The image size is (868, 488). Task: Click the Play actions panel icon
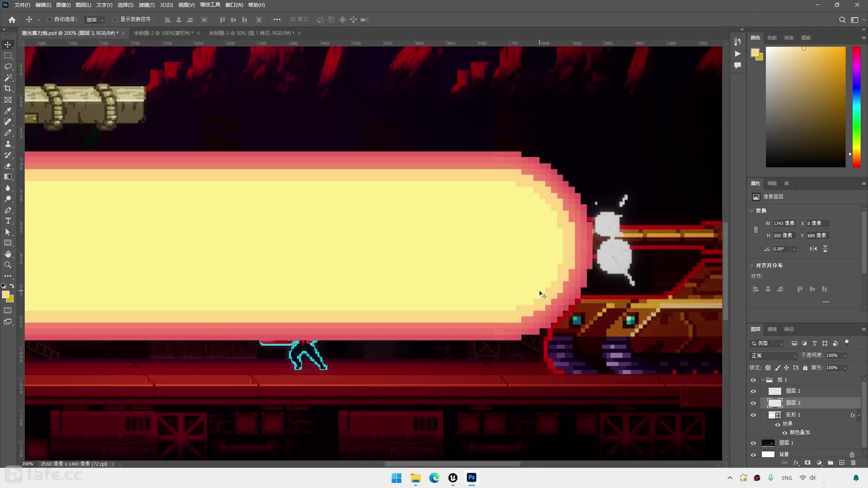pyautogui.click(x=737, y=54)
